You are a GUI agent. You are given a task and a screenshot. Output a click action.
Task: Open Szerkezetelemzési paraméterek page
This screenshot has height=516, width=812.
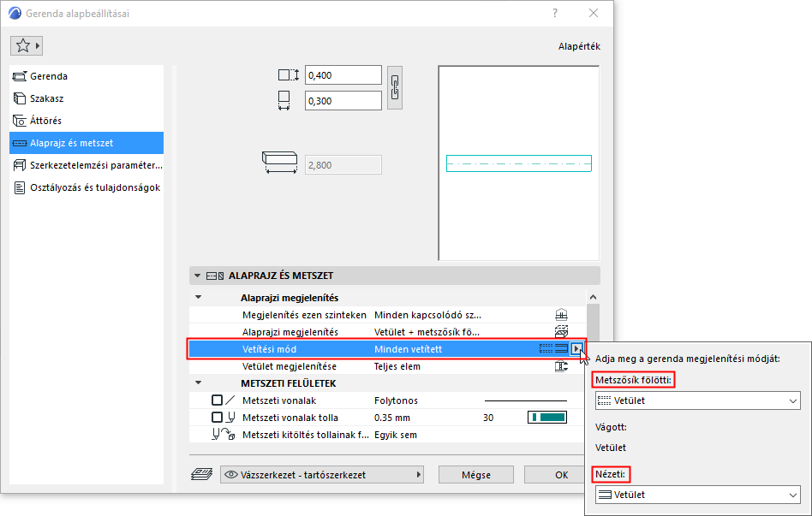pos(87,165)
